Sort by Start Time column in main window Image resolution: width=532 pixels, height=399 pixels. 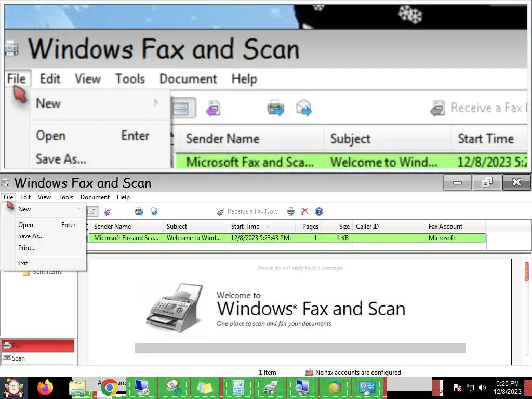(x=261, y=227)
